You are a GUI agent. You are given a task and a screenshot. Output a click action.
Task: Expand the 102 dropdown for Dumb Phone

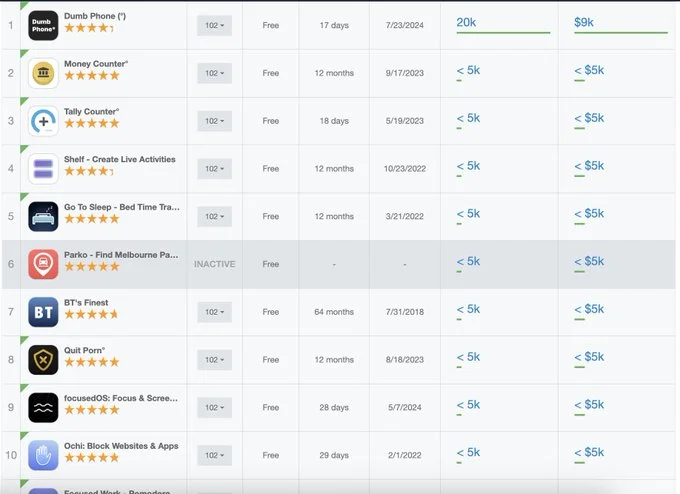coord(214,25)
